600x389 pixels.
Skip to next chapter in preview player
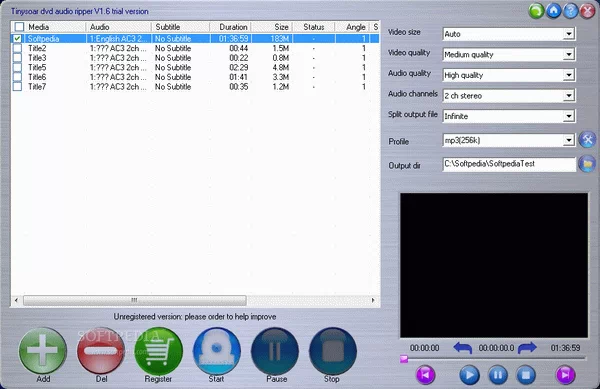[x=566, y=374]
